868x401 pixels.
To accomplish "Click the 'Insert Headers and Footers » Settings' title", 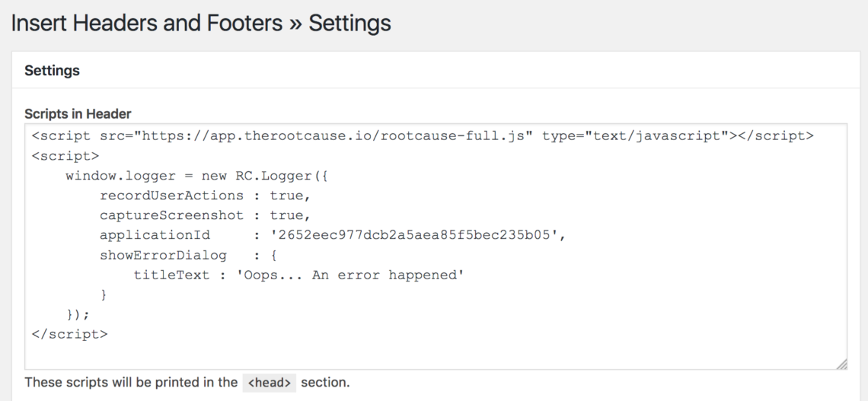I will tap(201, 23).
